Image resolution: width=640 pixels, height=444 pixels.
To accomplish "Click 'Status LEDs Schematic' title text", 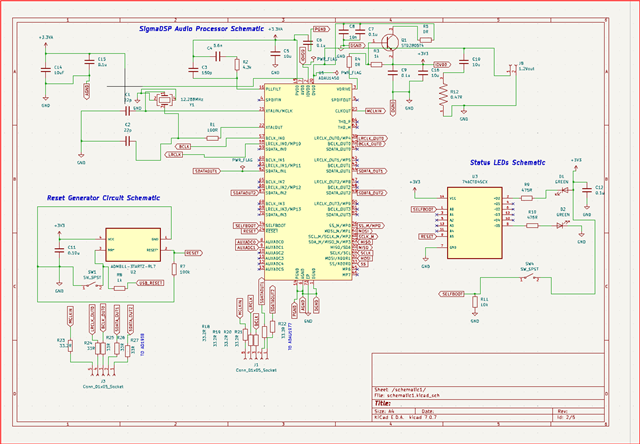I will pyautogui.click(x=507, y=162).
